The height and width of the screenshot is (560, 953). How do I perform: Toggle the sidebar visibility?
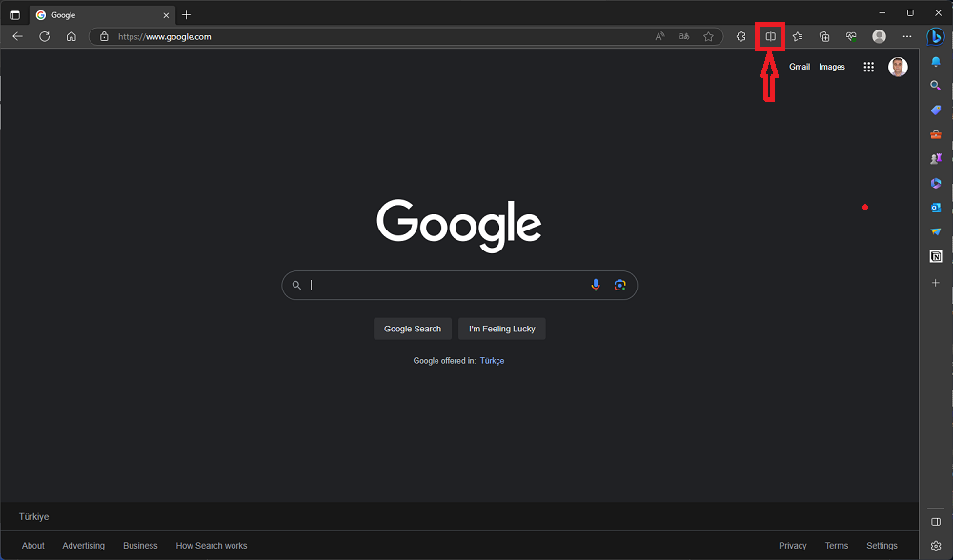pyautogui.click(x=935, y=521)
